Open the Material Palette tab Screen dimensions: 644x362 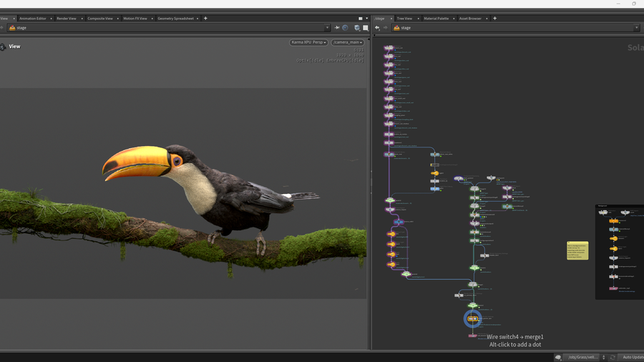point(436,18)
